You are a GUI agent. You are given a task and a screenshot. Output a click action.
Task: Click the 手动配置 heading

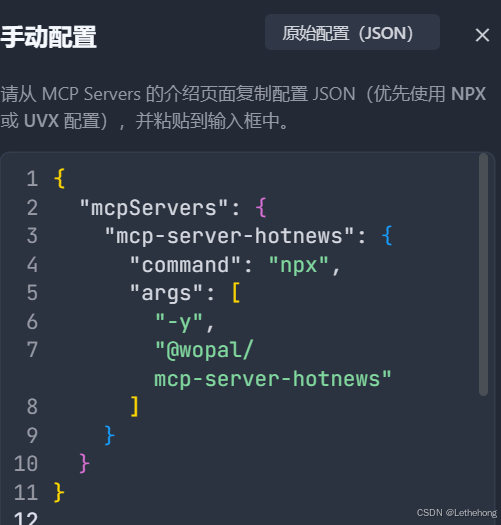click(49, 37)
